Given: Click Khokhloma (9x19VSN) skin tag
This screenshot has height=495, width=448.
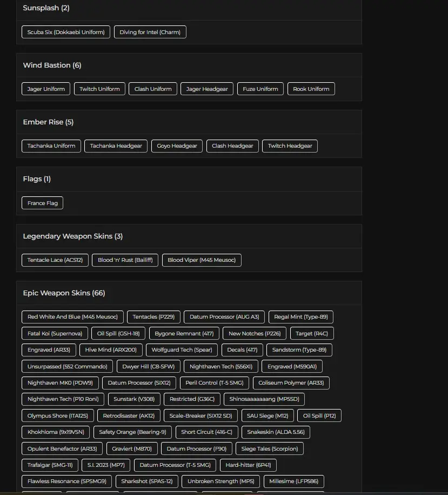Looking at the screenshot, I should [56, 432].
